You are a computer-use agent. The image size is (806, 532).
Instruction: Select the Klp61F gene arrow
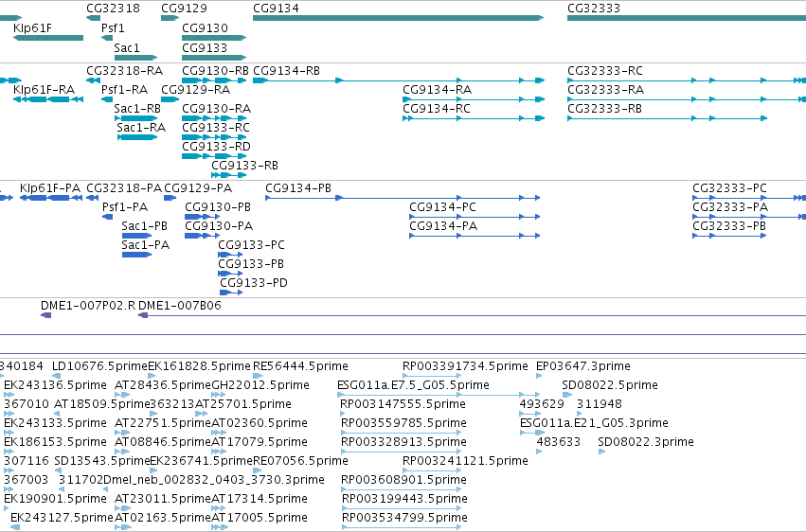click(48, 38)
